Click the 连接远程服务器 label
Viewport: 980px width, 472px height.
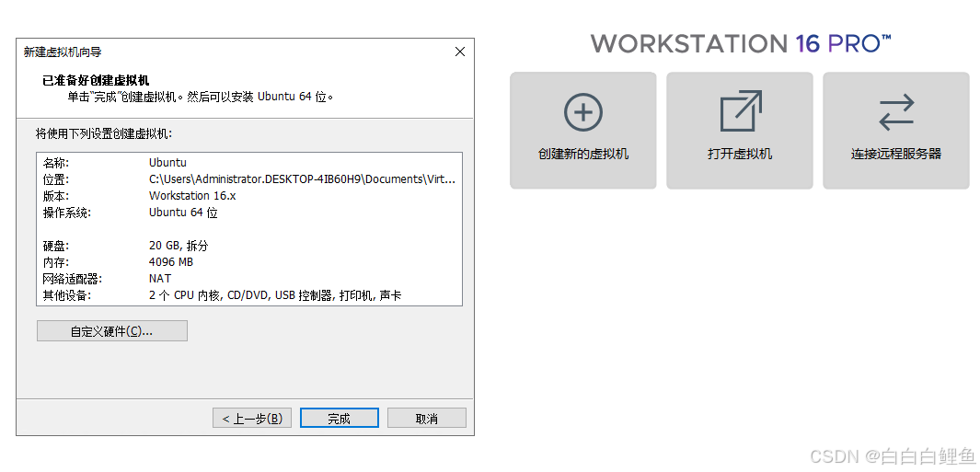895,154
